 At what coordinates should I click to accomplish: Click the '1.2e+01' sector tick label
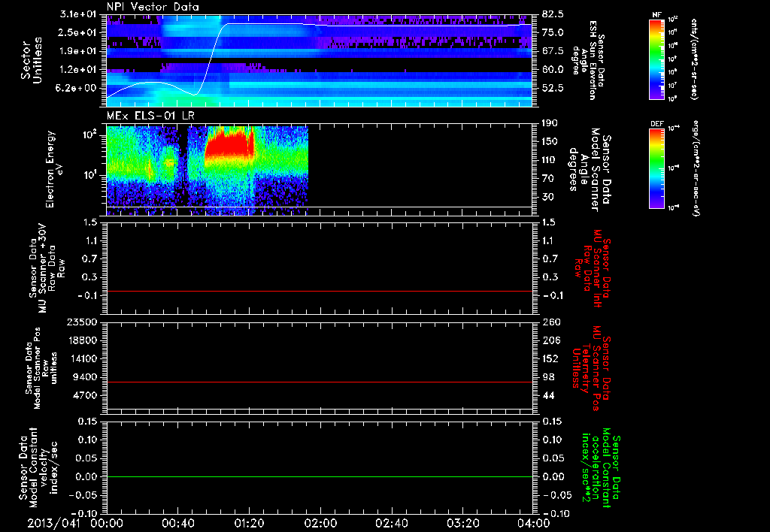click(x=78, y=70)
